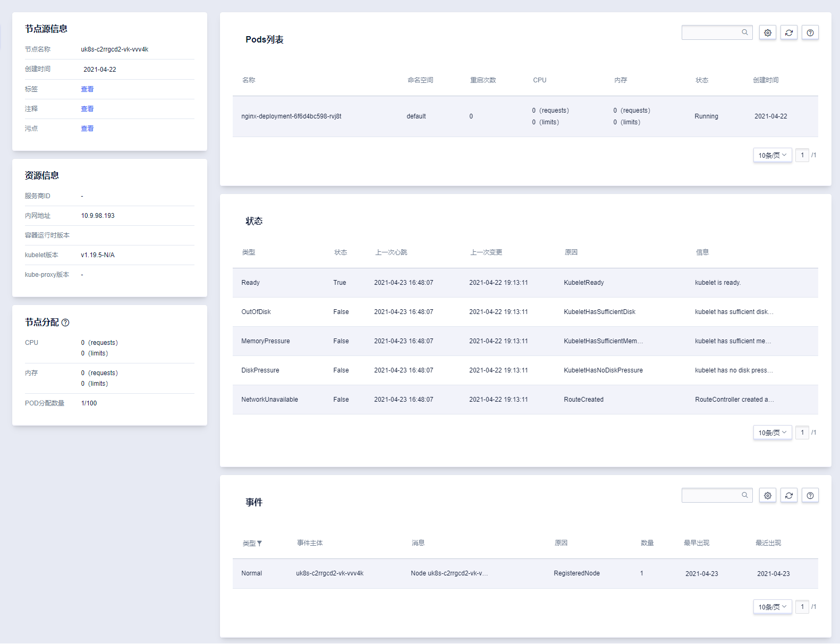Select pod nginx-deployment-6f6d4bc598-rvj8t
Image resolution: width=840 pixels, height=644 pixels.
[x=291, y=116]
